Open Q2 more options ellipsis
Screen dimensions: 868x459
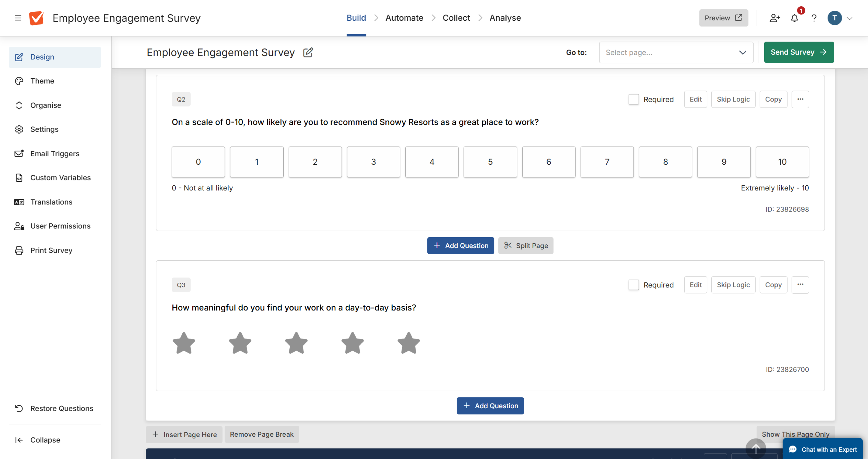click(x=800, y=99)
